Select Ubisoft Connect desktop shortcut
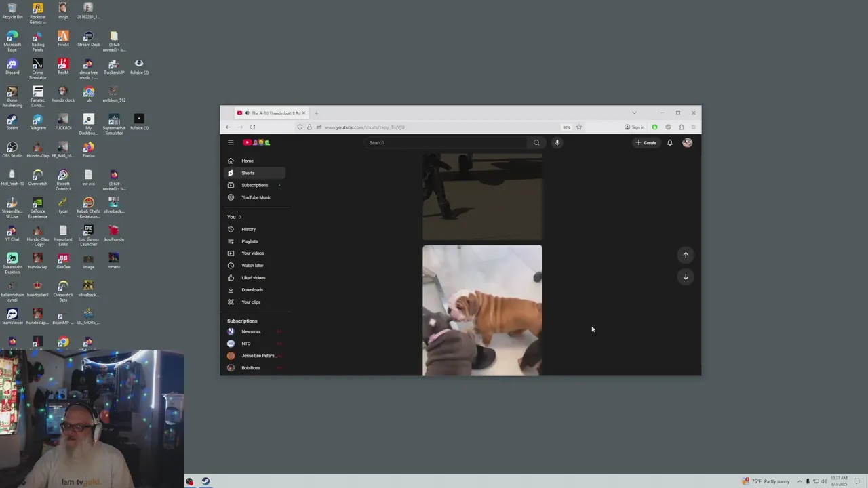Image resolution: width=868 pixels, height=488 pixels. pyautogui.click(x=63, y=180)
